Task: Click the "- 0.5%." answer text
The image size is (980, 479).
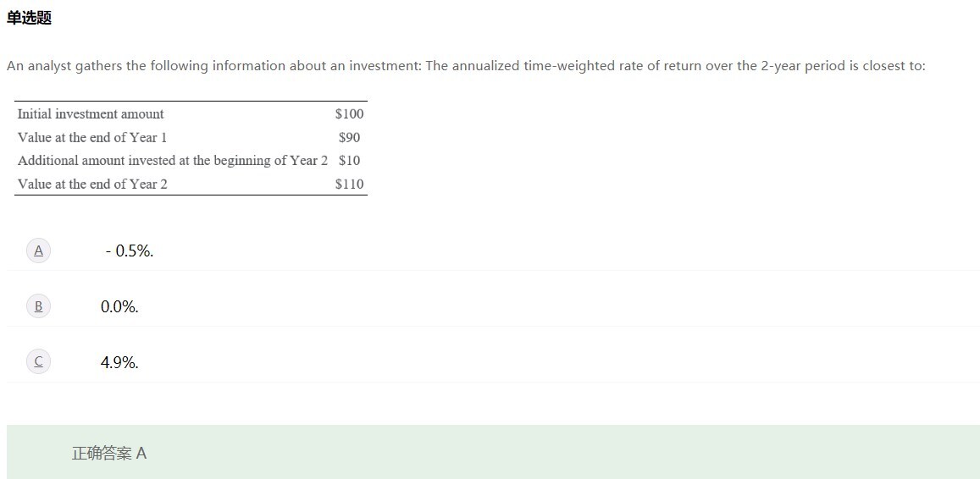Action: click(x=130, y=251)
